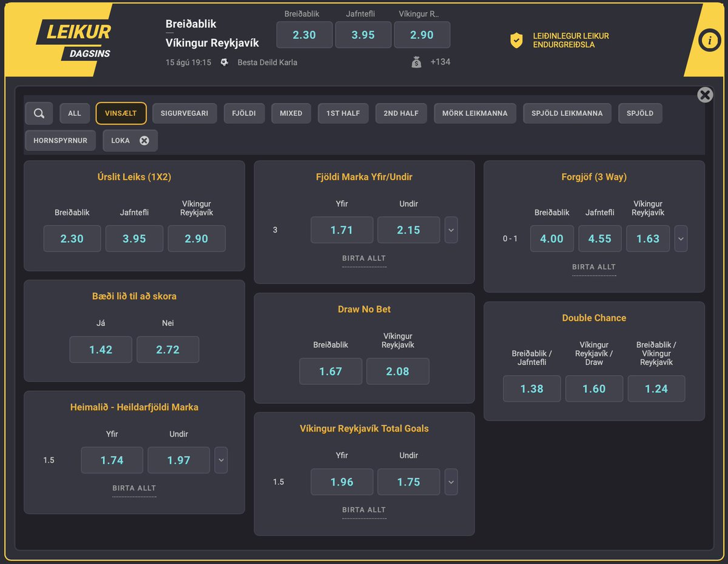Screen dimensions: 728x564
Task: Choose Nei at 2.72 both teams score
Action: coord(167,350)
